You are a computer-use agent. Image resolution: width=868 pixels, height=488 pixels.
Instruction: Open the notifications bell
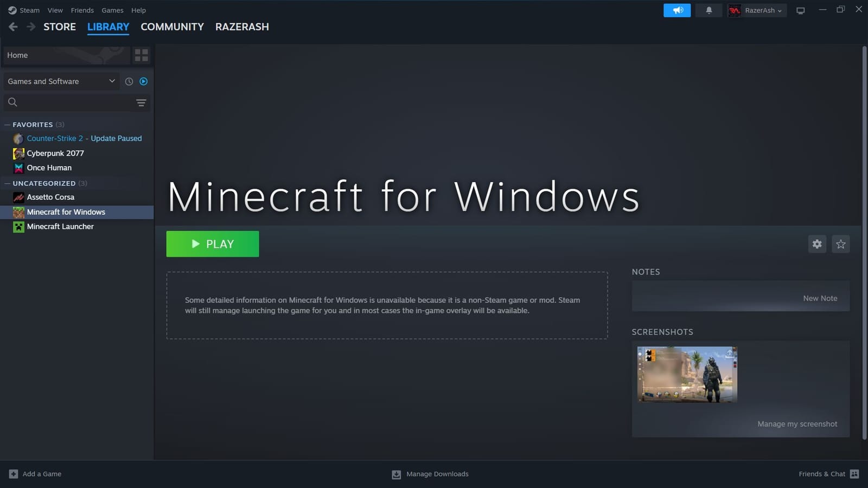(709, 10)
